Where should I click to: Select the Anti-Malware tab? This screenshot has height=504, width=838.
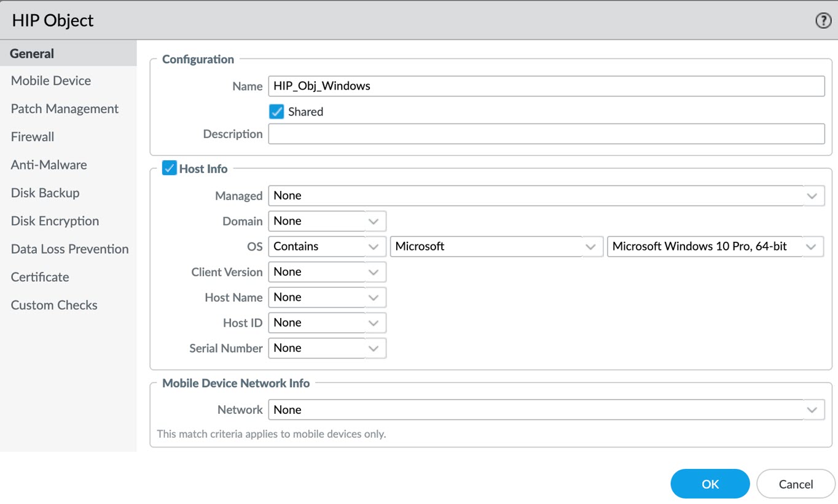coord(49,165)
